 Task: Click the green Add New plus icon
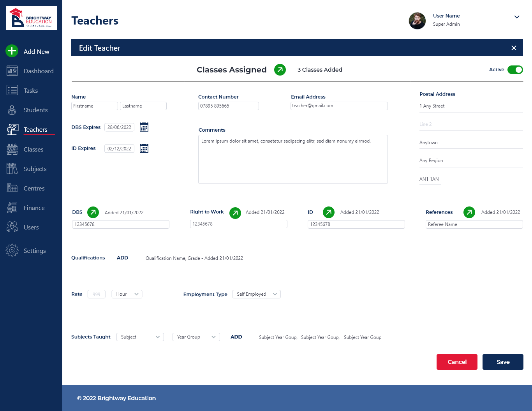pyautogui.click(x=12, y=51)
